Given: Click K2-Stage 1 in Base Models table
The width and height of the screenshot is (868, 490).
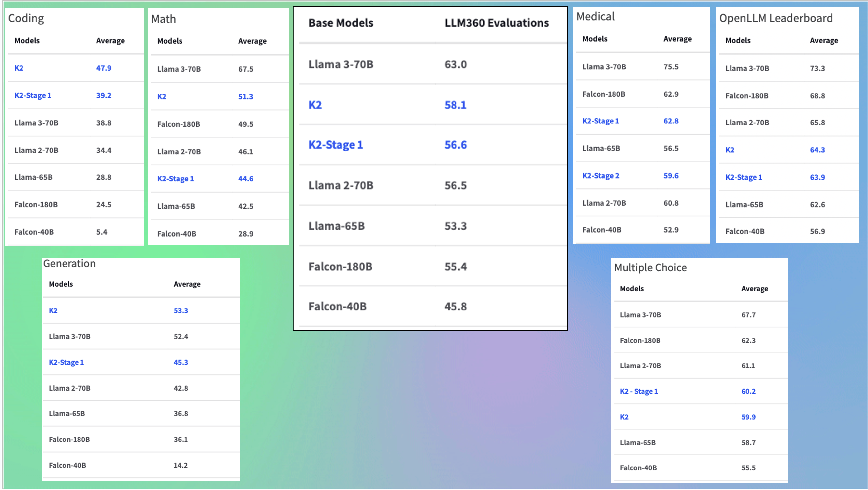Looking at the screenshot, I should coord(336,145).
